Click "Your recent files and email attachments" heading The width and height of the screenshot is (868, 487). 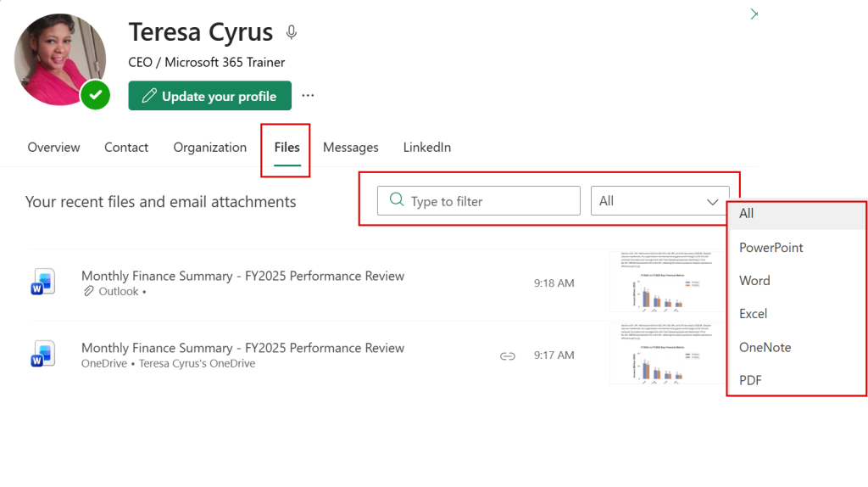(x=160, y=202)
